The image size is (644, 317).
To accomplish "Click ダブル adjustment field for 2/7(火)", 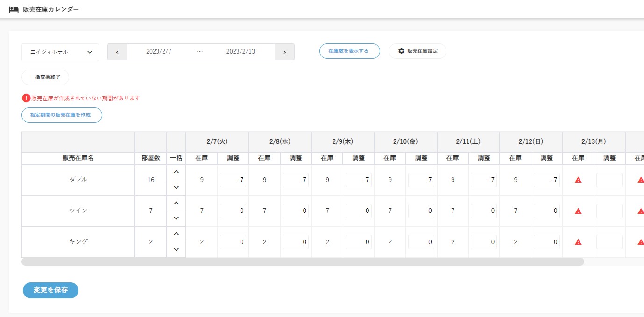I will pyautogui.click(x=233, y=180).
